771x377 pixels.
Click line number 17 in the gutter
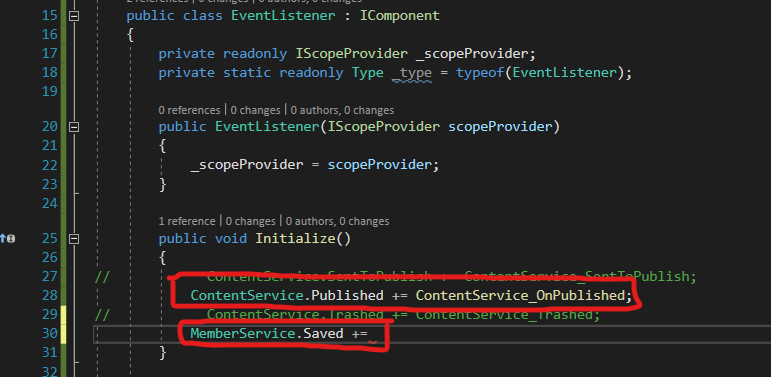pyautogui.click(x=49, y=54)
